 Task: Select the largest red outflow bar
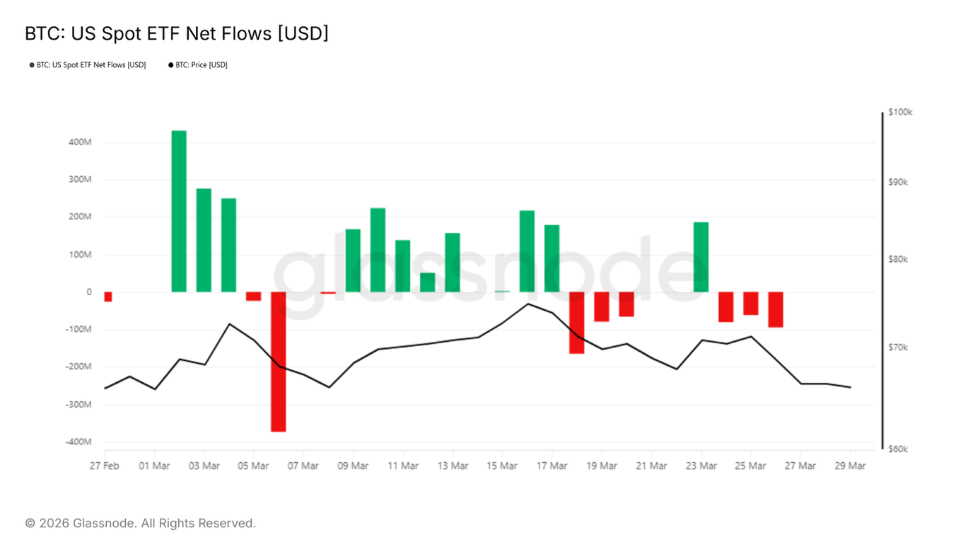tap(279, 361)
